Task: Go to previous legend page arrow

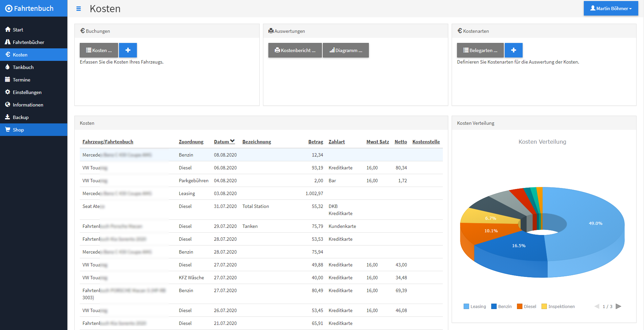Action: (x=597, y=306)
